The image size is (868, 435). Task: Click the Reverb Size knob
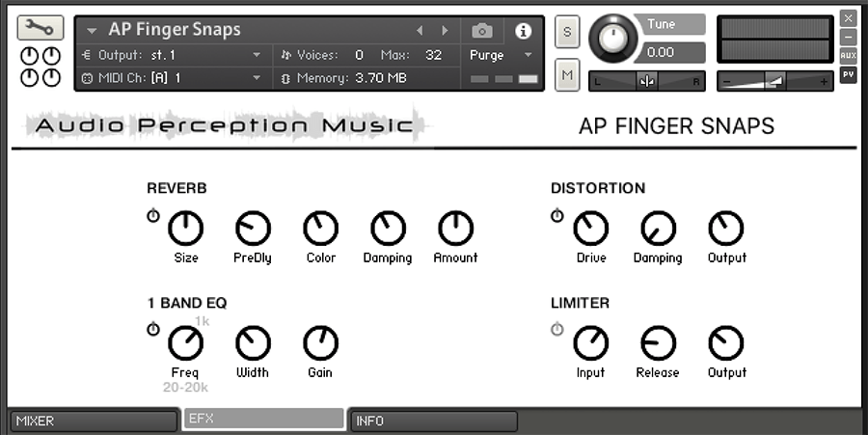pos(185,228)
